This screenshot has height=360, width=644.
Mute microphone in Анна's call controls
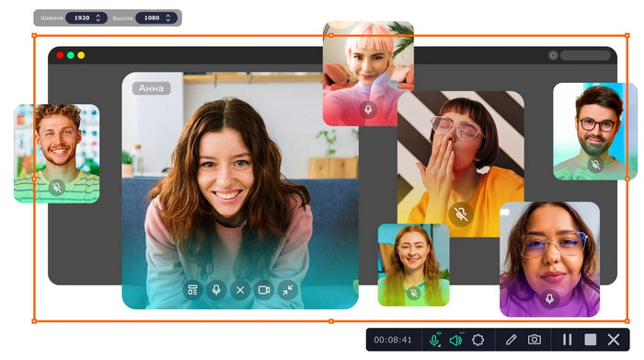click(x=216, y=290)
